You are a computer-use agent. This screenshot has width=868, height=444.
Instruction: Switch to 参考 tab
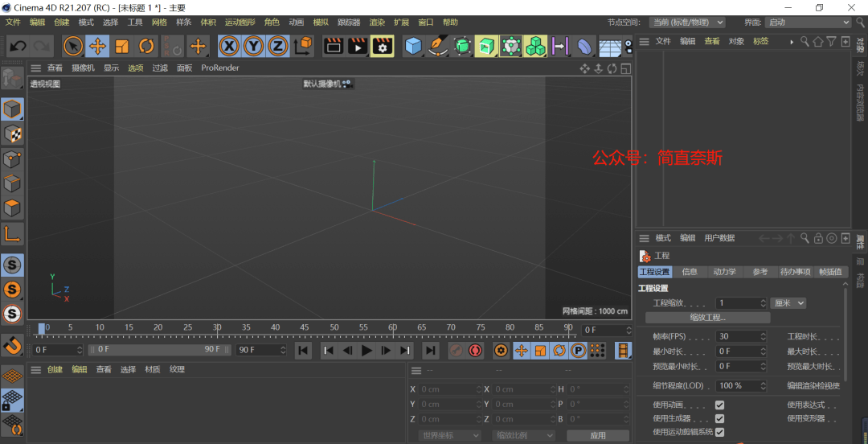point(760,272)
